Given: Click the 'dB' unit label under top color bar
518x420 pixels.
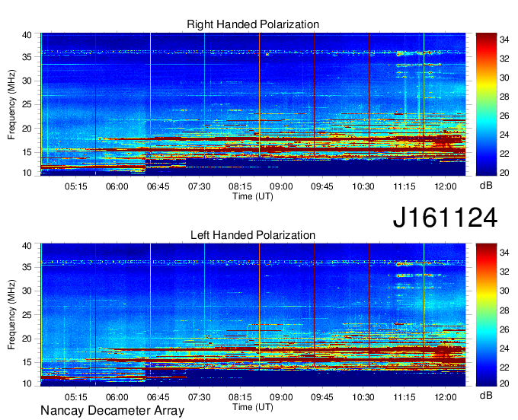Looking at the screenshot, I should pyautogui.click(x=486, y=186).
